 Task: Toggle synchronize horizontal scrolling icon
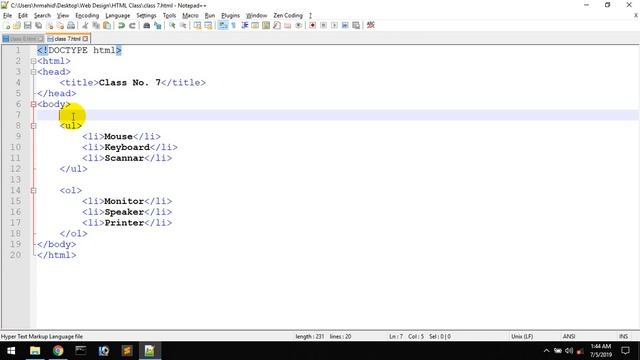(208, 25)
